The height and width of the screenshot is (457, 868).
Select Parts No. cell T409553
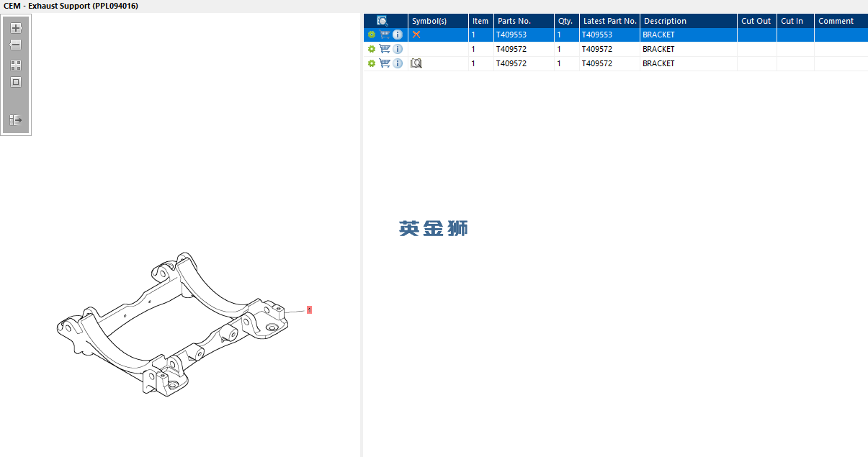pyautogui.click(x=524, y=35)
